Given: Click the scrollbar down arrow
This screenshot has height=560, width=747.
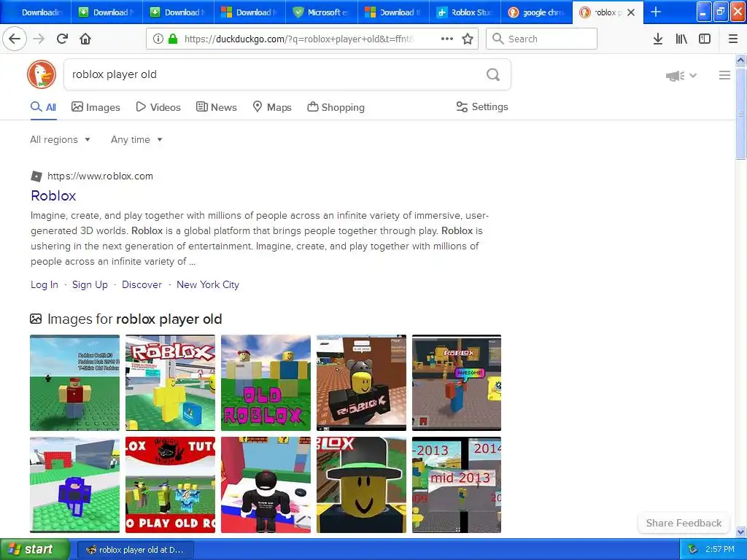Looking at the screenshot, I should [740, 532].
